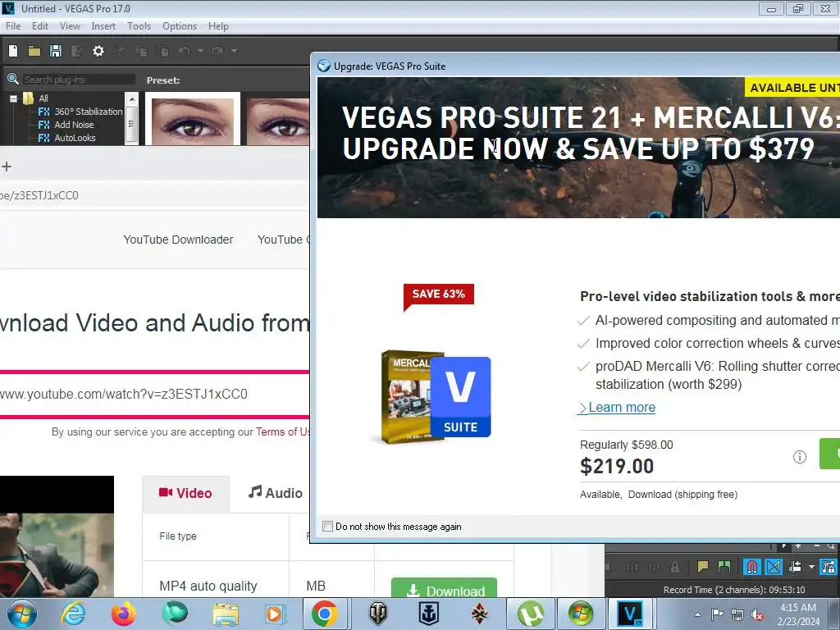Click the Undo arrow icon
This screenshot has height=630, width=840.
(x=185, y=51)
